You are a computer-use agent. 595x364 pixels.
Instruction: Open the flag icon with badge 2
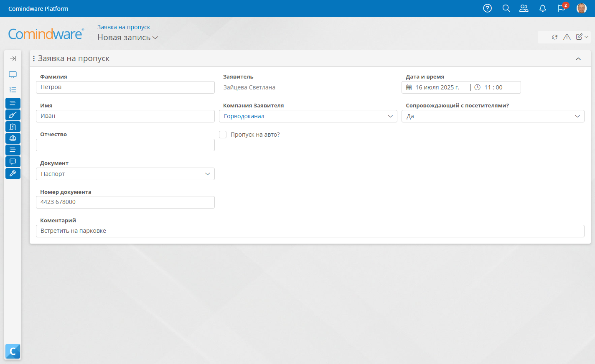(562, 8)
